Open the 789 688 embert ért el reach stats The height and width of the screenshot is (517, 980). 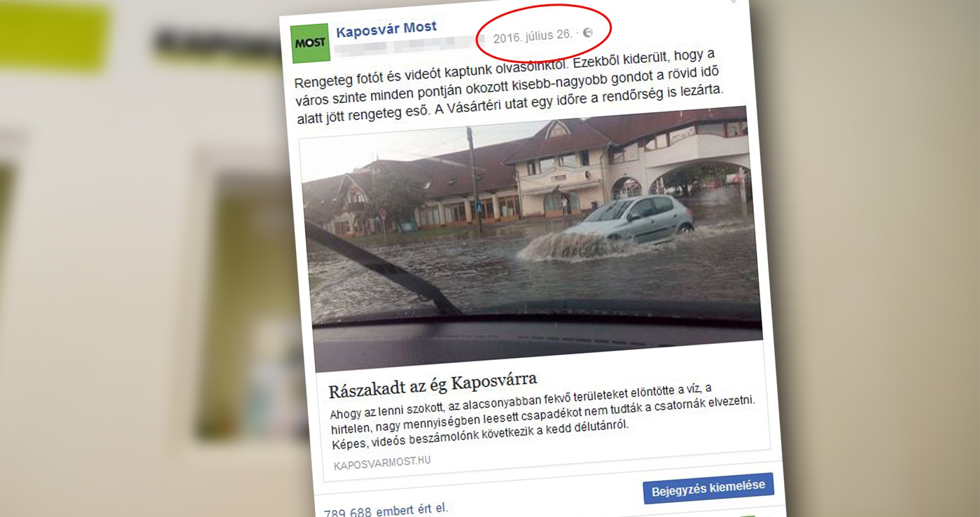point(386,511)
